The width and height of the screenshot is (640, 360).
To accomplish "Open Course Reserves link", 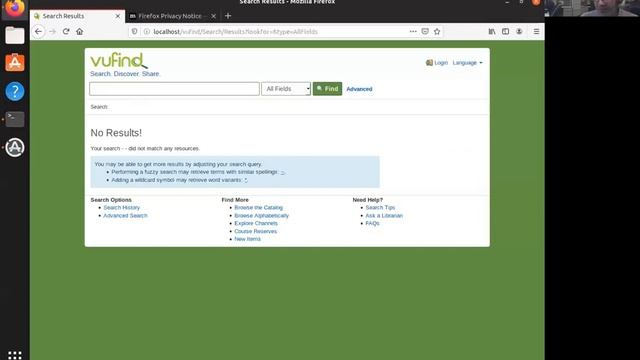I will (x=256, y=231).
